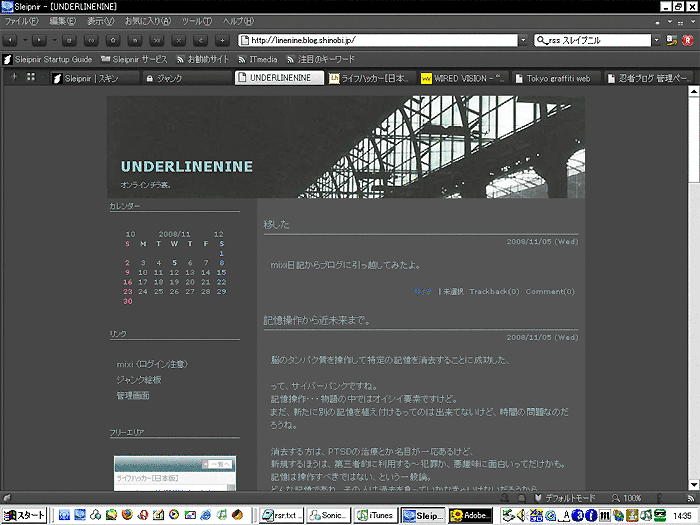Open 管理画面 sidebar link

[x=133, y=396]
